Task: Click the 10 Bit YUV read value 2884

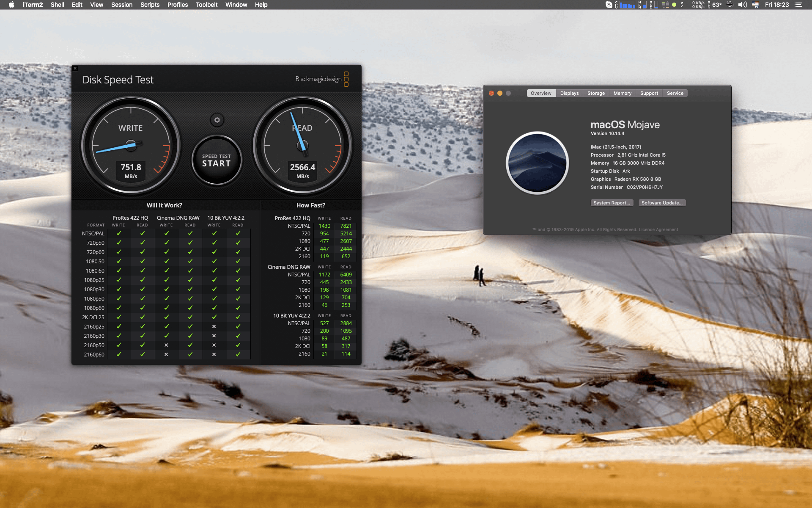Action: [346, 323]
